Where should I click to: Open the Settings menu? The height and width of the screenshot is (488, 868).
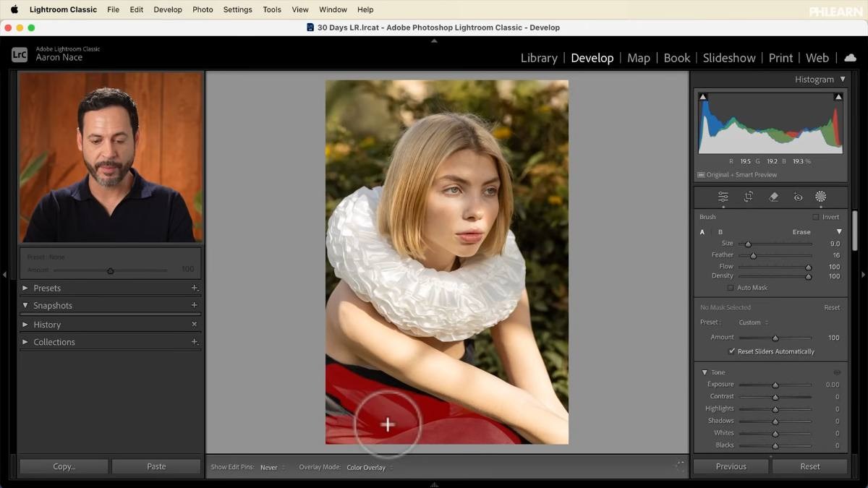[237, 9]
